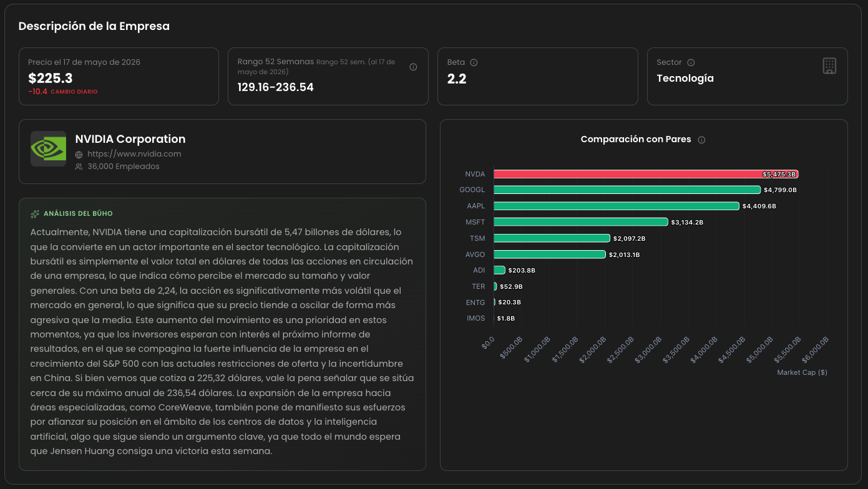Image resolution: width=868 pixels, height=489 pixels.
Task: Click the $2,097.2B value label
Action: pyautogui.click(x=629, y=238)
